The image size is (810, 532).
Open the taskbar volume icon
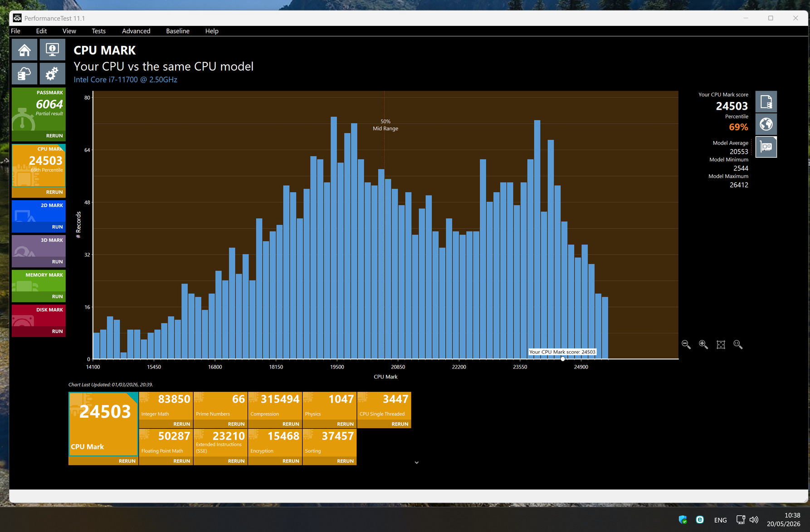(754, 520)
